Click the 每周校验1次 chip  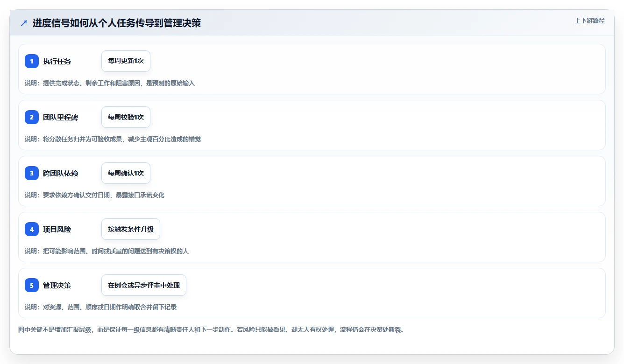point(126,117)
